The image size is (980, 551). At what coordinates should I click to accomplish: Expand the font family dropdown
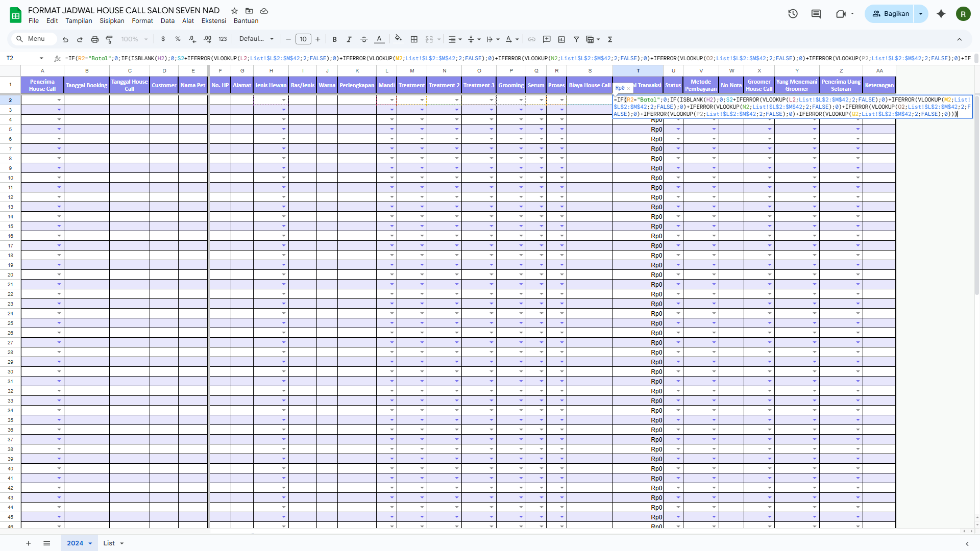(x=257, y=39)
